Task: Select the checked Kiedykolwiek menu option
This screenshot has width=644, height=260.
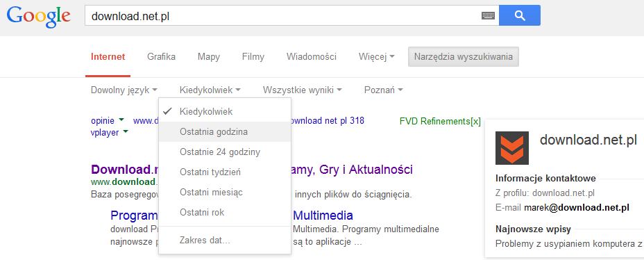Action: [225, 111]
